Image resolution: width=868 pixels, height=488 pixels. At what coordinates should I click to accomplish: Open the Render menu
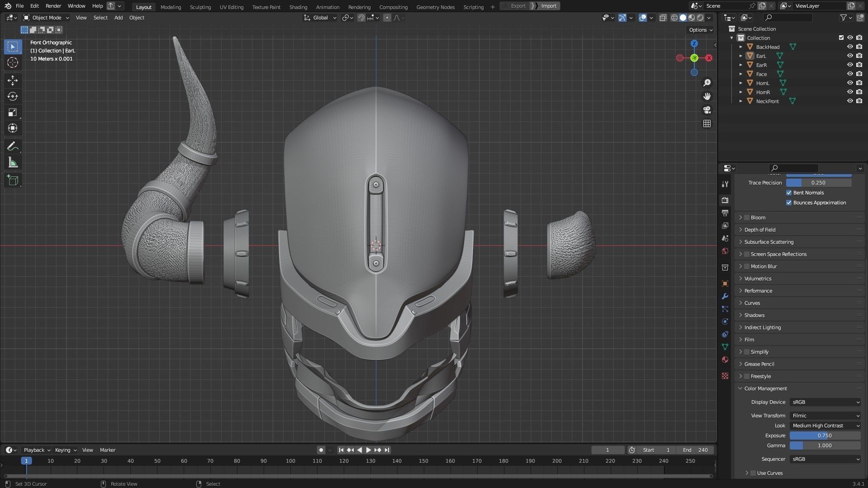coord(53,6)
